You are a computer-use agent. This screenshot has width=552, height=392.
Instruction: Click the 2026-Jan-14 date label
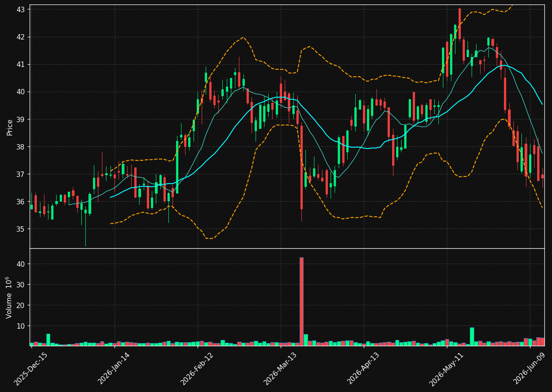(x=114, y=369)
